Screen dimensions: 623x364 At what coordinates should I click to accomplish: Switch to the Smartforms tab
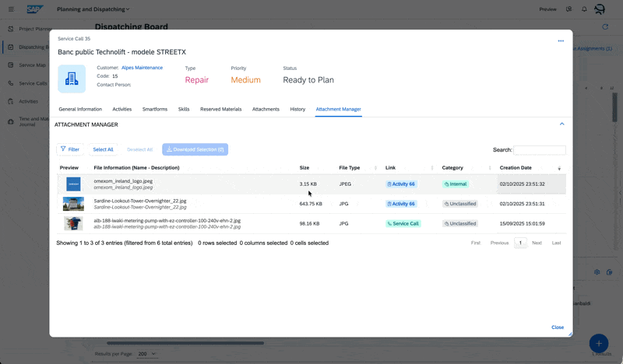[155, 110]
